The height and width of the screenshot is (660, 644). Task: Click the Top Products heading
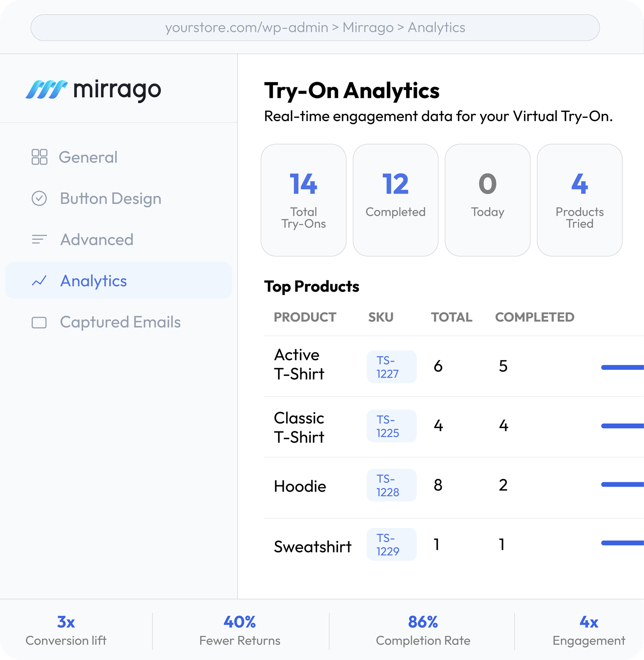(x=312, y=287)
